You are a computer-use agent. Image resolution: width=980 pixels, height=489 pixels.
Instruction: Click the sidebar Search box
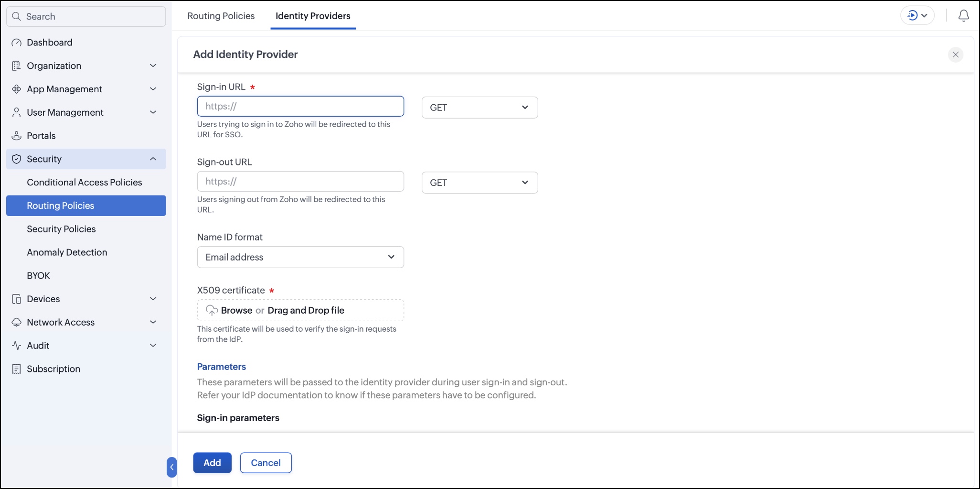click(86, 16)
